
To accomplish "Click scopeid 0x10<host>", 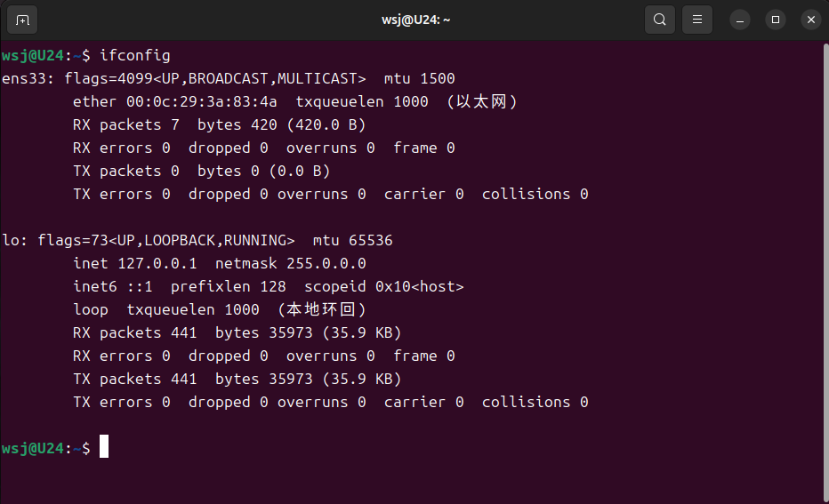I will pos(384,287).
